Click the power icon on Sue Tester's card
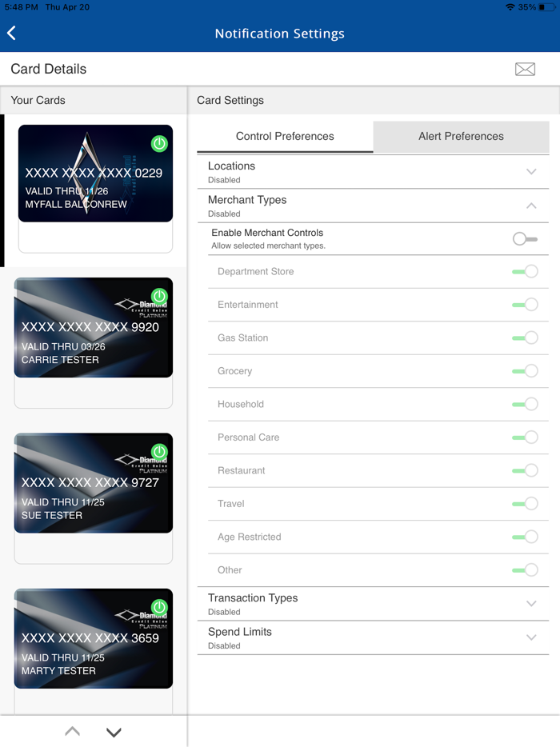560x747 pixels. [x=159, y=452]
